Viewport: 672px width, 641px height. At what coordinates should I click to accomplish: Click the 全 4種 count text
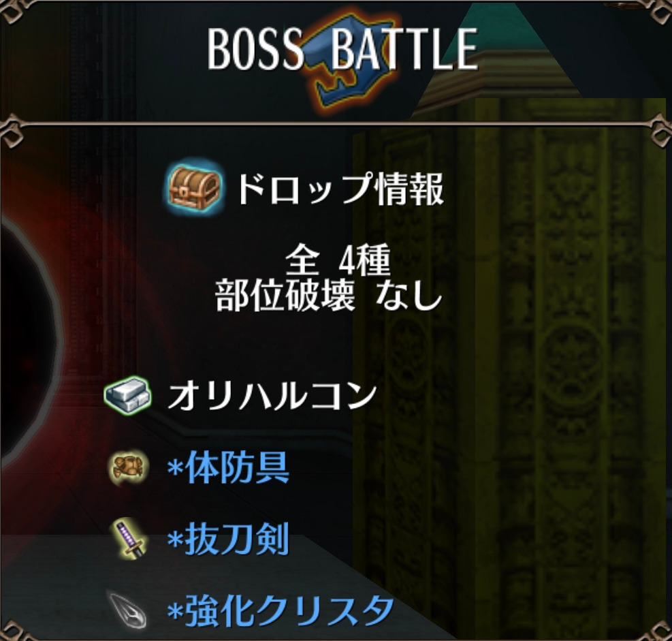click(x=338, y=260)
